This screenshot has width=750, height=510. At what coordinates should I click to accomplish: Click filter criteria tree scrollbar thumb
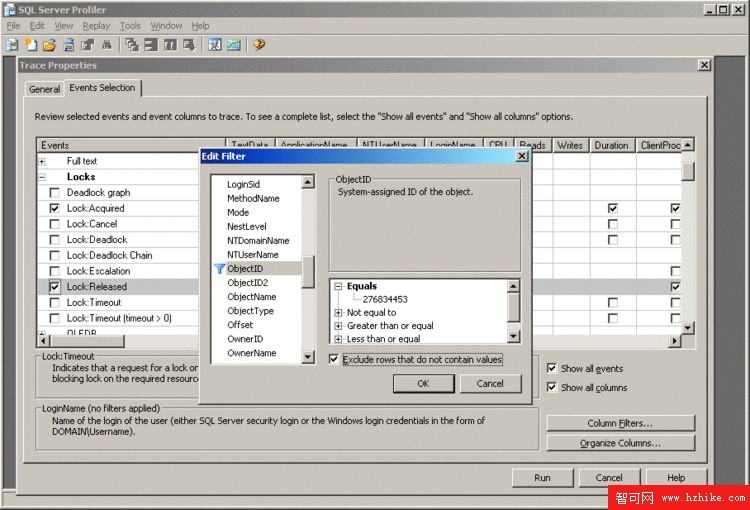[x=513, y=308]
